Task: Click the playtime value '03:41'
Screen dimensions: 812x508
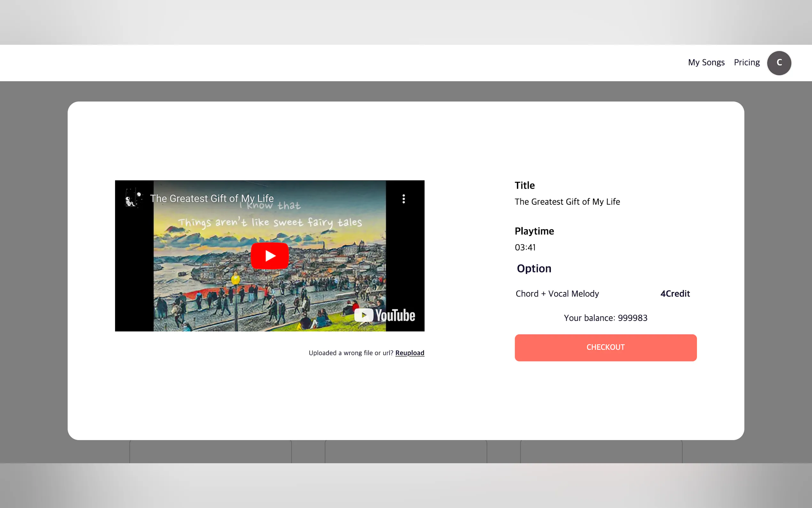Action: (525, 247)
